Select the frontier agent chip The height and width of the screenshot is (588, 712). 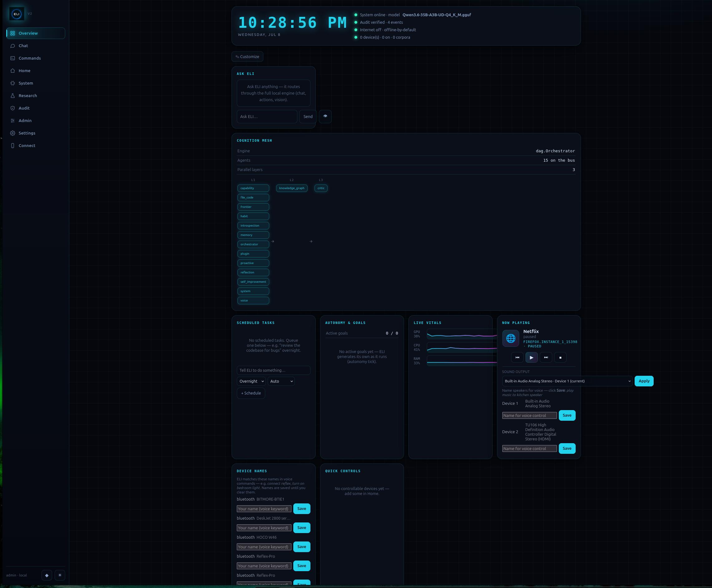pyautogui.click(x=253, y=207)
